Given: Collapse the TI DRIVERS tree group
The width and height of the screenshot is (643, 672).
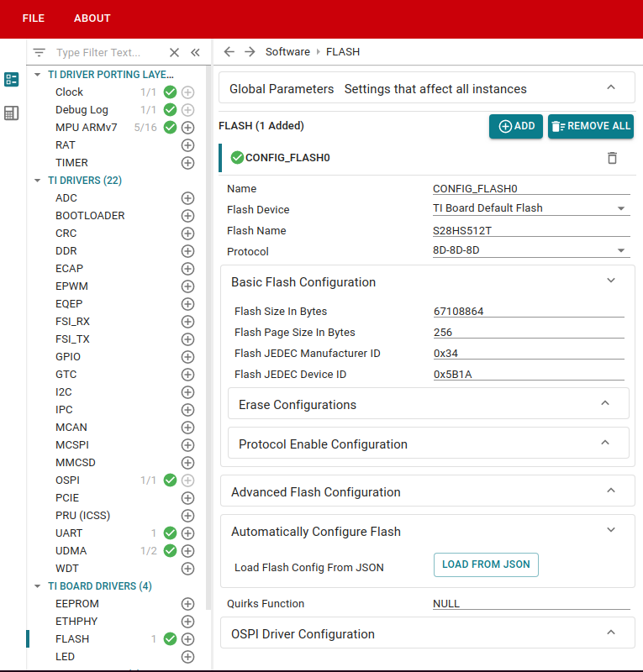Looking at the screenshot, I should click(38, 181).
